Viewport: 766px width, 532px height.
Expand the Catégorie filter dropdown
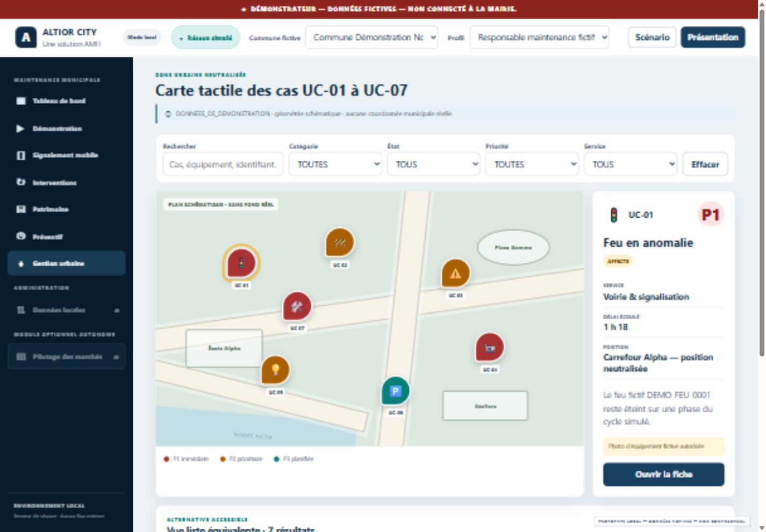click(335, 164)
